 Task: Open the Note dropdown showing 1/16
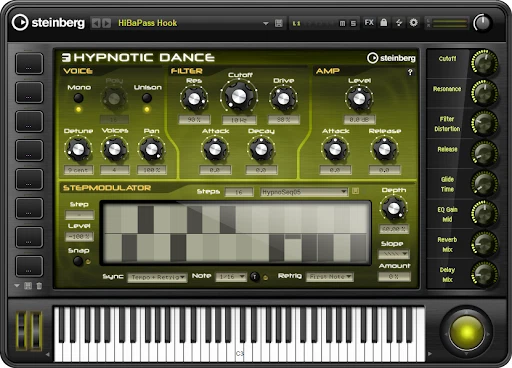click(231, 277)
